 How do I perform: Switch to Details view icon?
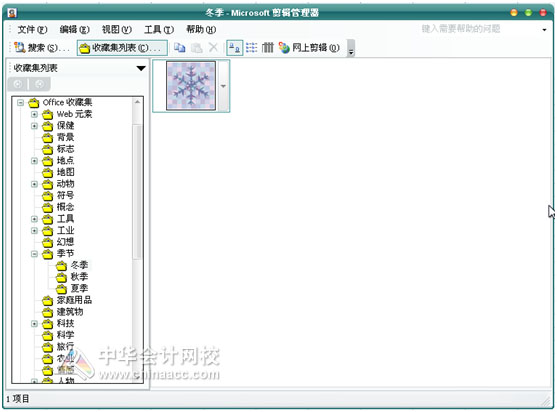[x=267, y=48]
